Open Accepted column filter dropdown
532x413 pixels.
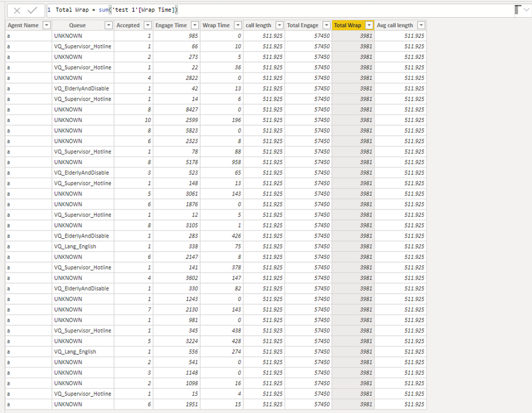(148, 25)
